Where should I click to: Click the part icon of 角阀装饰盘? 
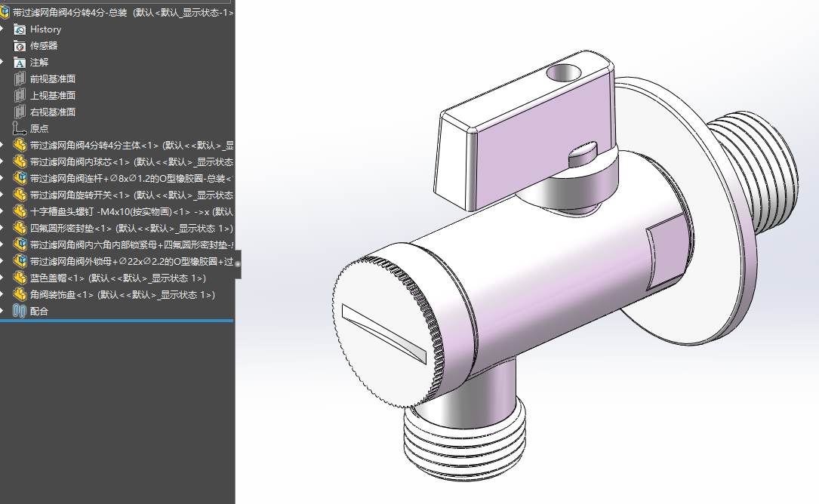coord(20,294)
